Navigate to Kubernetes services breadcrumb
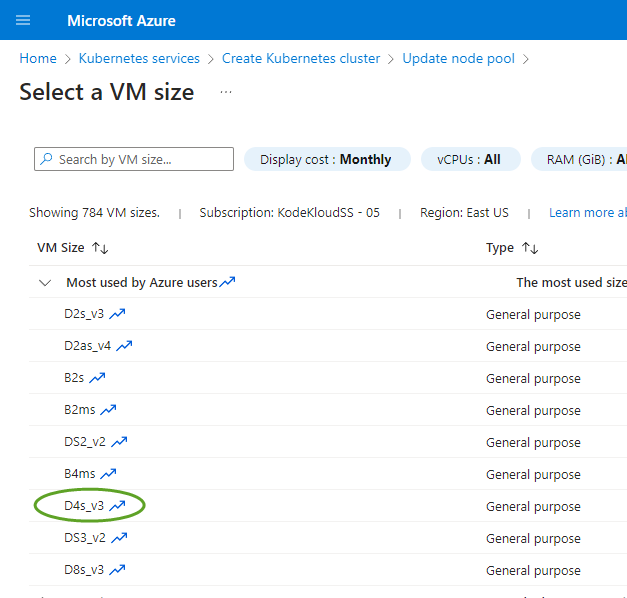The image size is (627, 598). [x=139, y=59]
